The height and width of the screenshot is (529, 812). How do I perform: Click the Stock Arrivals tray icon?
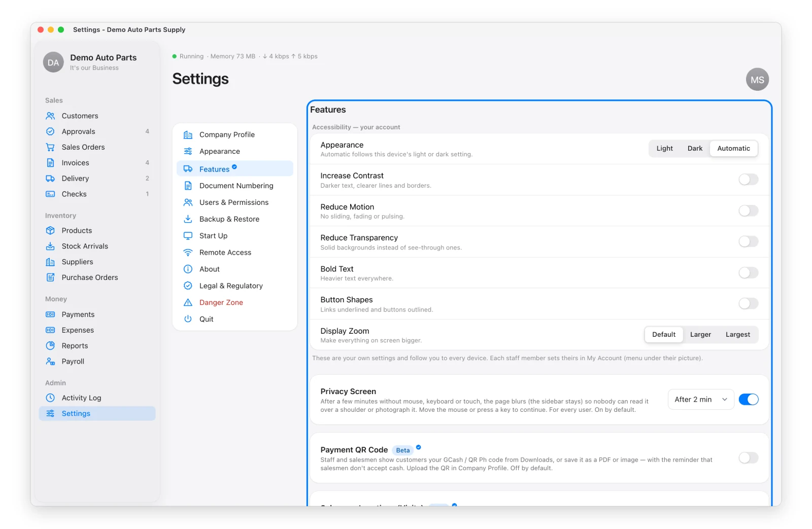[x=50, y=246]
